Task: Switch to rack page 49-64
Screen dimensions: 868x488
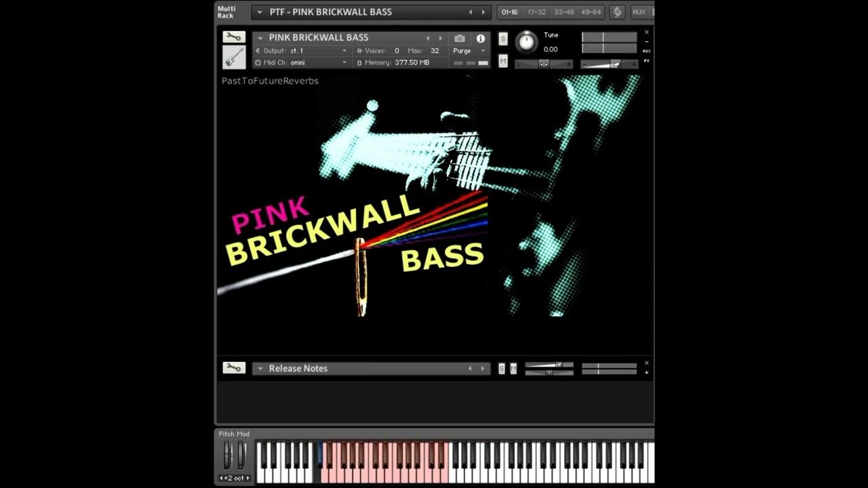Action: click(x=591, y=12)
